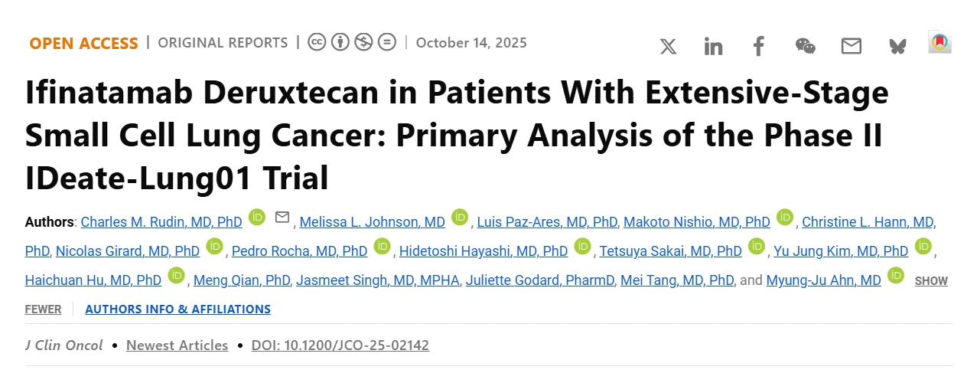980x370 pixels.
Task: Open the DOI 10.1200/JCO-25-02142 link
Action: coord(340,345)
